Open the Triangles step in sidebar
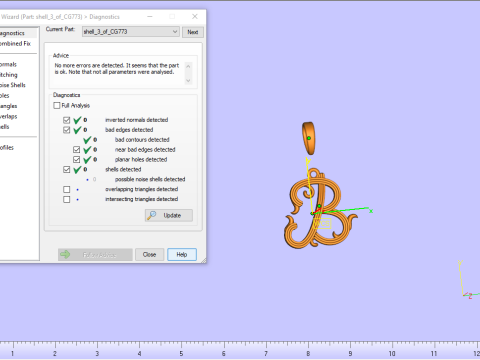 (9, 106)
